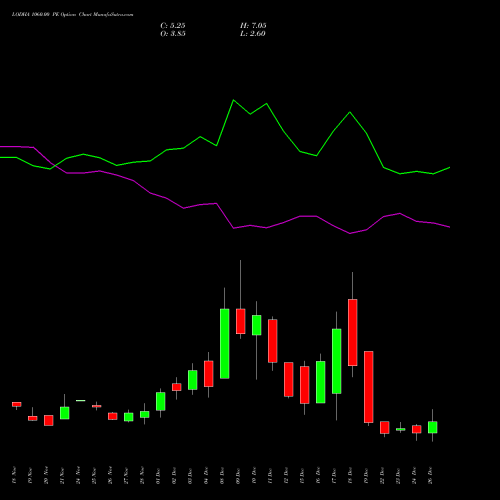Viewport: 500px width, 500px height.
Task: Select the red candle for 18 Dec
Action: click(353, 332)
